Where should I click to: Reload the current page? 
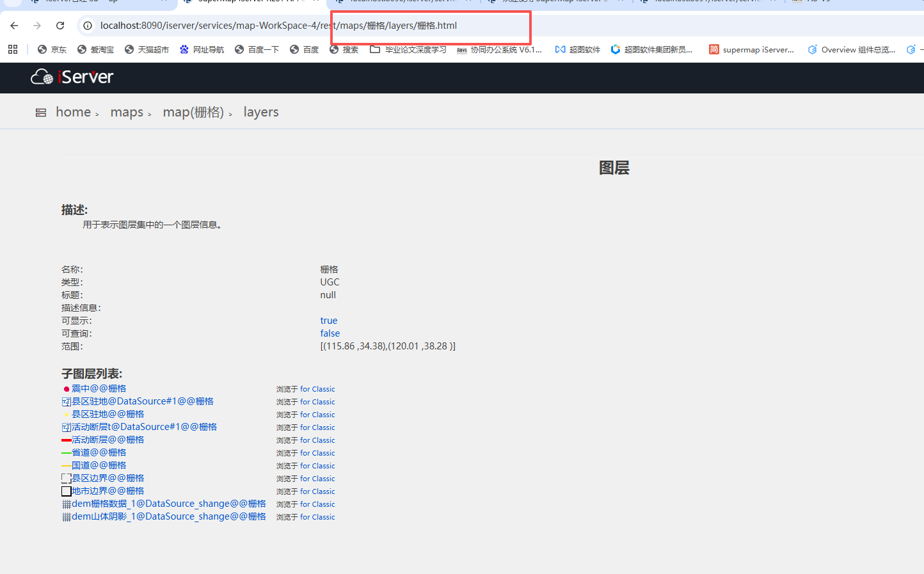(x=60, y=26)
